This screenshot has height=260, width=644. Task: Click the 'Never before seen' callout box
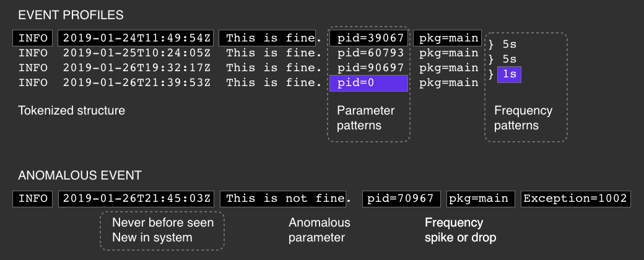tap(162, 230)
